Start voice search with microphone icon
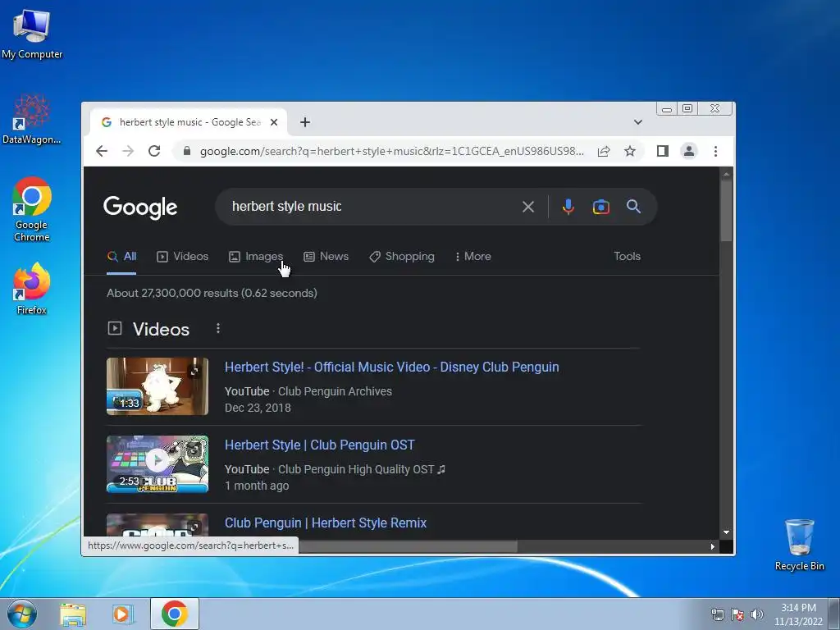The image size is (840, 630). point(568,206)
